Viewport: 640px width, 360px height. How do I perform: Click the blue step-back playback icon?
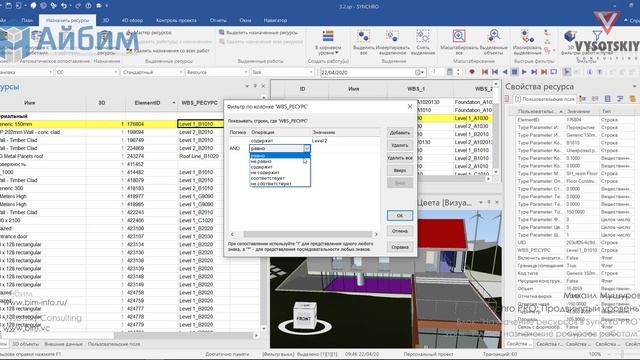coord(495,72)
